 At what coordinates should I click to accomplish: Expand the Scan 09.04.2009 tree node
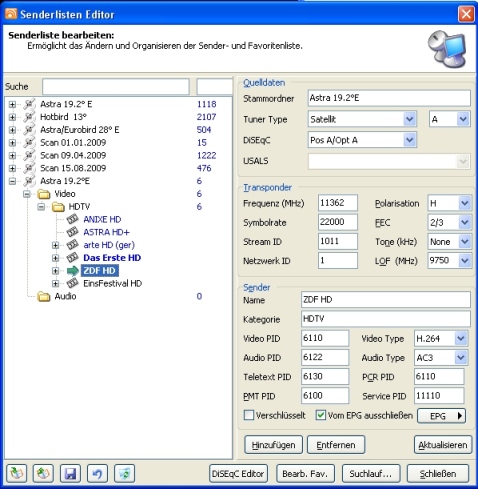[12, 155]
